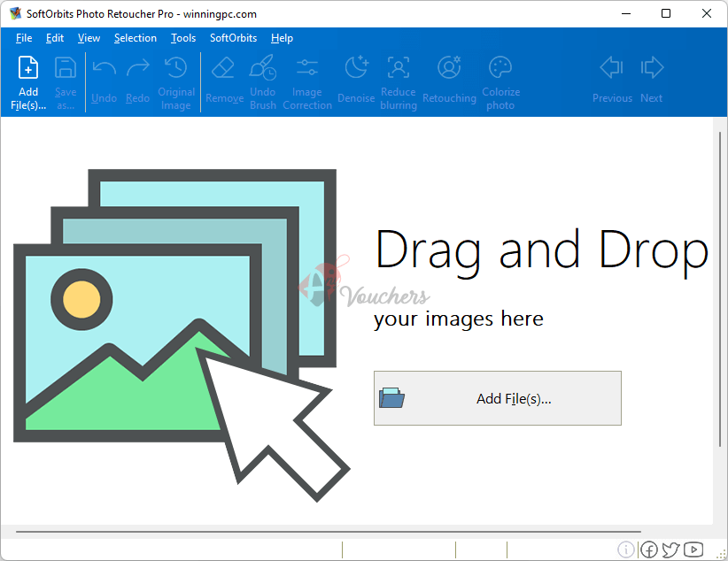728x561 pixels.
Task: Open the Tools menu
Action: coord(183,38)
